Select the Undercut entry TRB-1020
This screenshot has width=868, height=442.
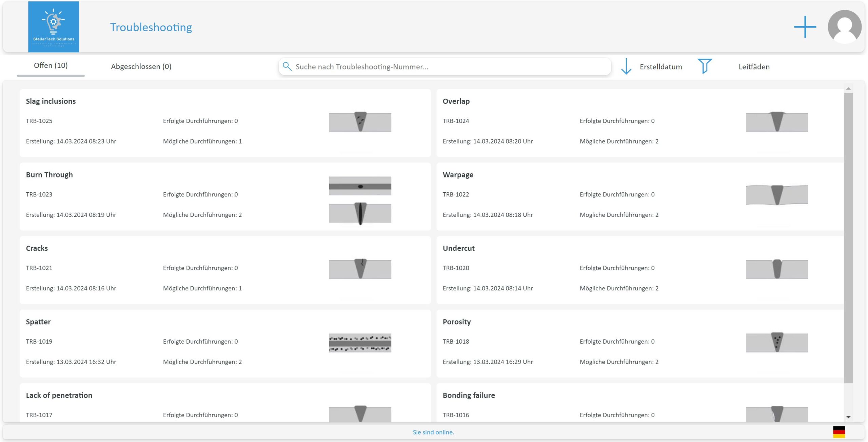(x=640, y=270)
